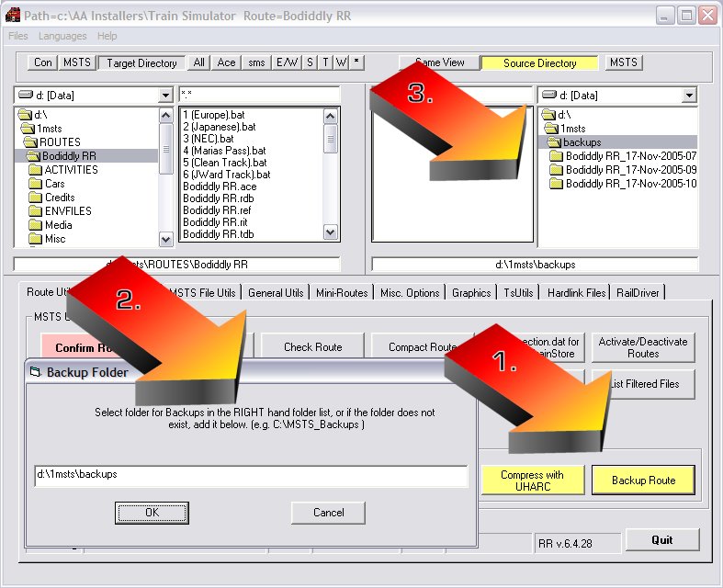Screen dimensions: 723x588
Task: Click Bodiddly RR_17-Nov-2005-07 folder icon
Action: pos(557,156)
